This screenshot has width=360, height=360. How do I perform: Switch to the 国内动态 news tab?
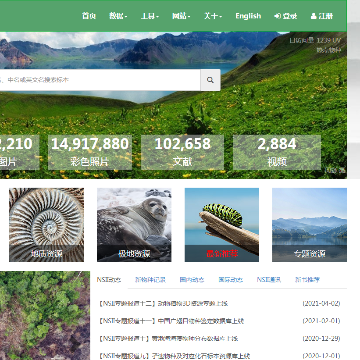tap(192, 280)
